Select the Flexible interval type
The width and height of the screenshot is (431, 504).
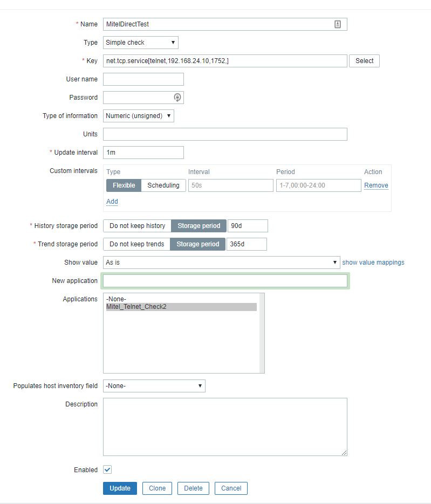[x=124, y=185]
